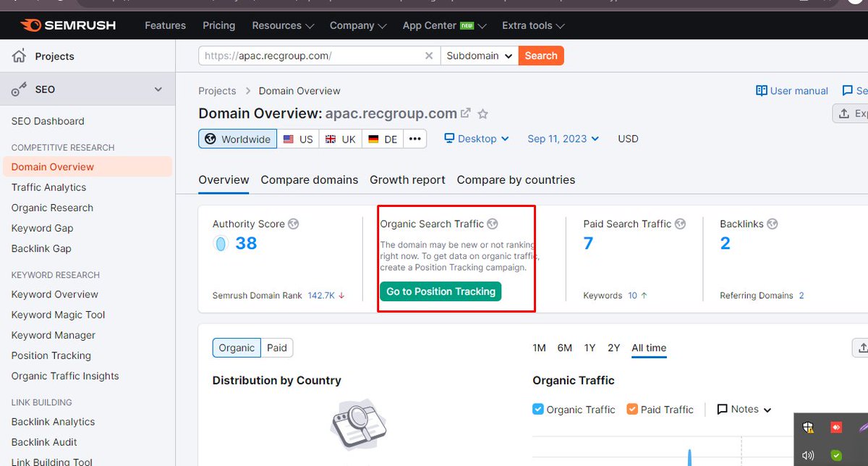Select All time range
The height and width of the screenshot is (466, 868).
pos(649,348)
